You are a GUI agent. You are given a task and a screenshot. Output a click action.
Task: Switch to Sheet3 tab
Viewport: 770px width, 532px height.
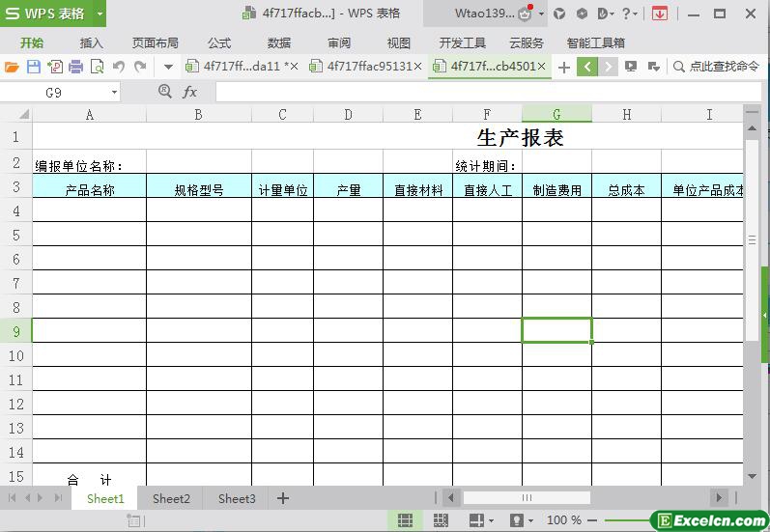point(237,498)
